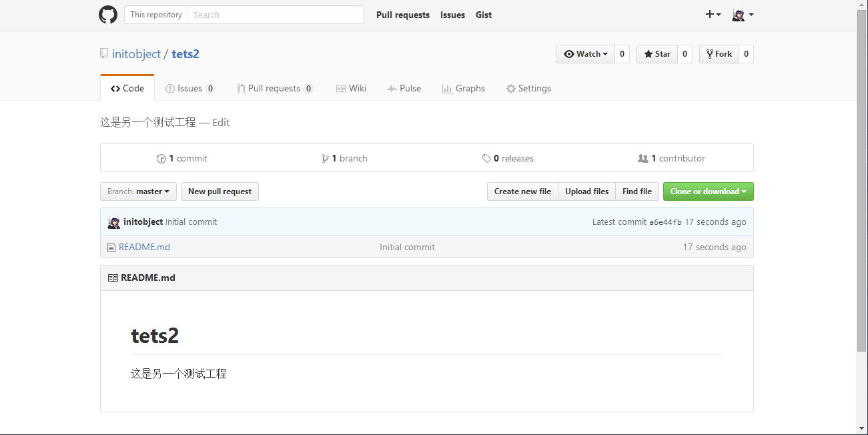Click the tets2 heading in README
This screenshot has width=868, height=435.
(x=155, y=335)
